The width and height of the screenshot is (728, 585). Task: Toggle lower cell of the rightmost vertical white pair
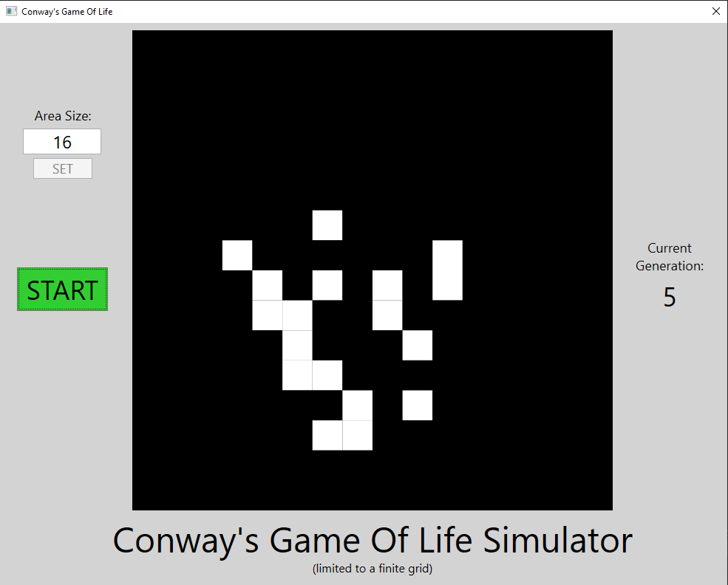(447, 285)
